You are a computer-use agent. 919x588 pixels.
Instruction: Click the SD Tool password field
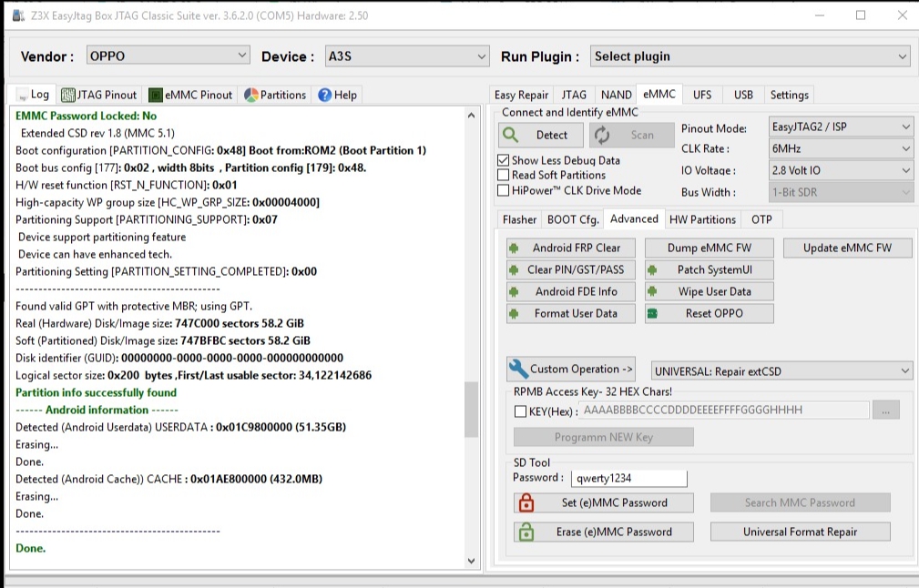pyautogui.click(x=628, y=478)
